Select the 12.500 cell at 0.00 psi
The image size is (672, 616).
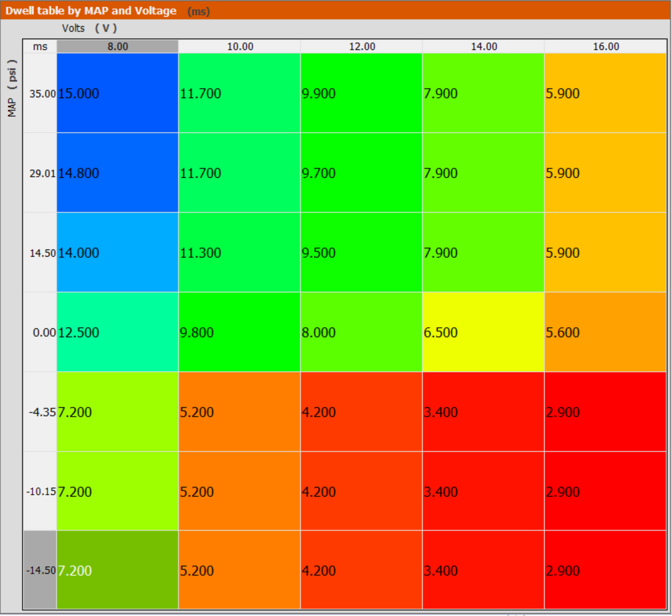[x=117, y=332]
